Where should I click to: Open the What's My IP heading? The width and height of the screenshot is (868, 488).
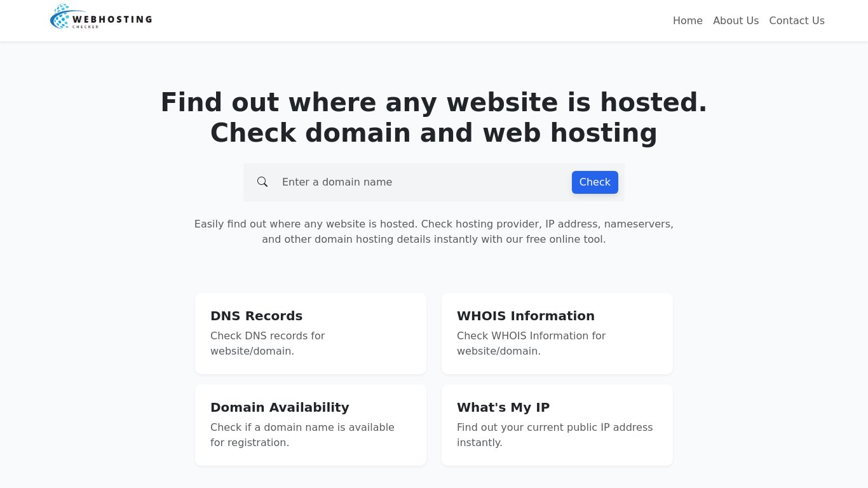(503, 407)
